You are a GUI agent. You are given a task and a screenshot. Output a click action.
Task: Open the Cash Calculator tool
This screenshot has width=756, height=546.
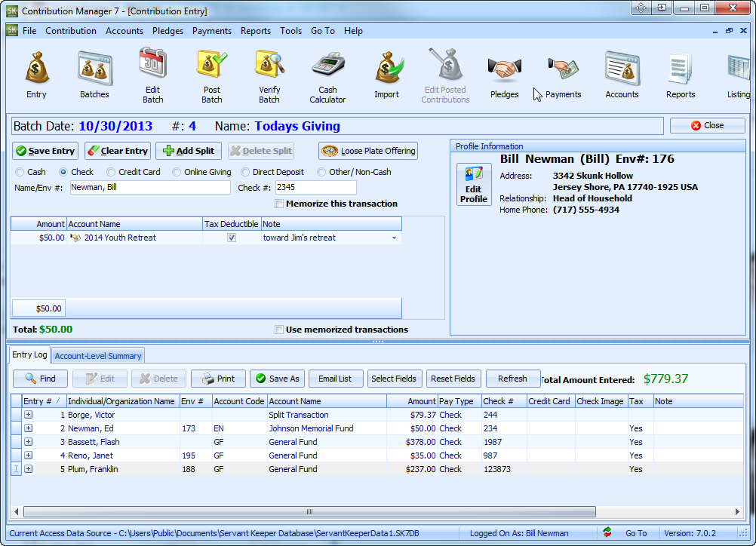coord(328,65)
